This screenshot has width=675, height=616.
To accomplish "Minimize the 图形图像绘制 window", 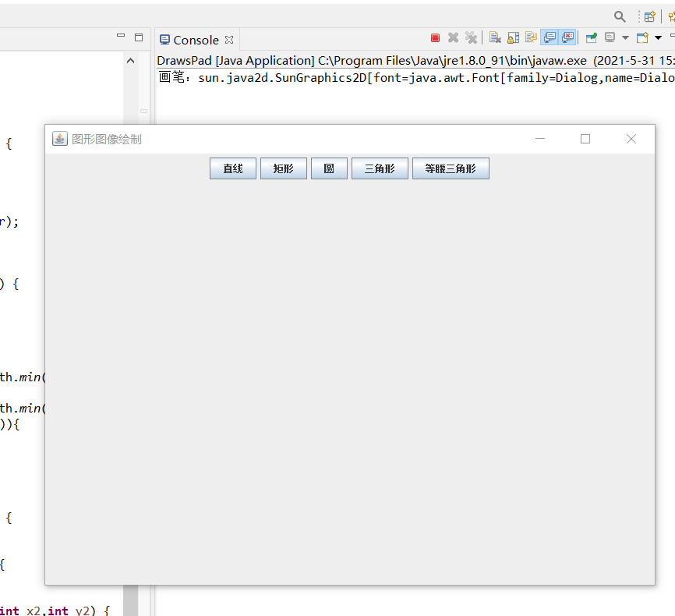I will click(540, 139).
